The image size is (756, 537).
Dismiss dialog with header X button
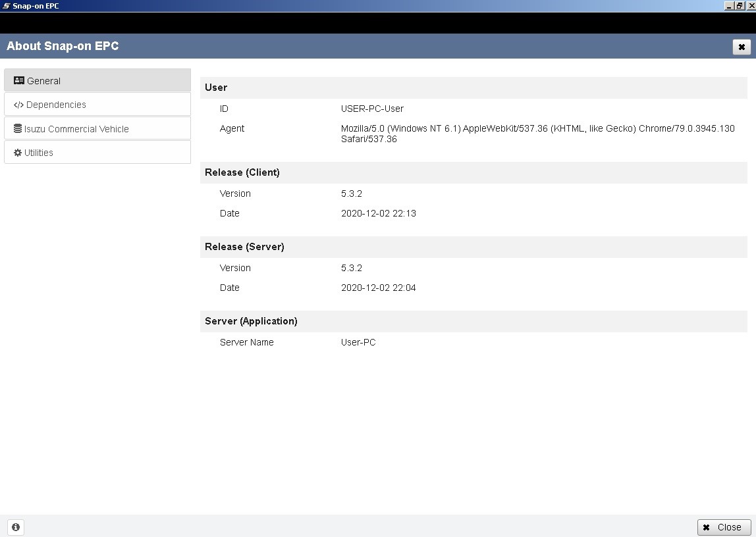coord(742,47)
